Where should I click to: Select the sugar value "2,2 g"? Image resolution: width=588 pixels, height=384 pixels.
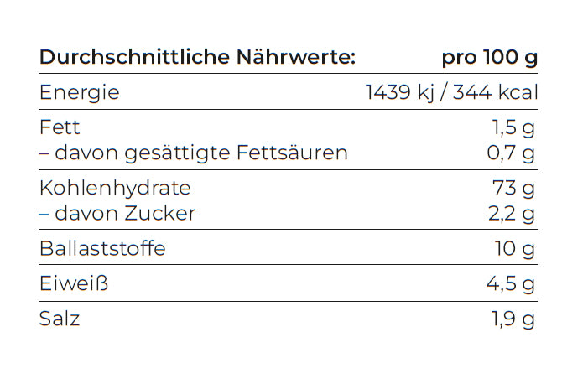click(x=511, y=213)
